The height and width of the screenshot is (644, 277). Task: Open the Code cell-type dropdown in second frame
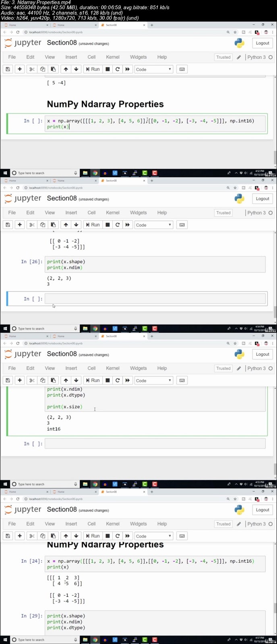(x=153, y=225)
